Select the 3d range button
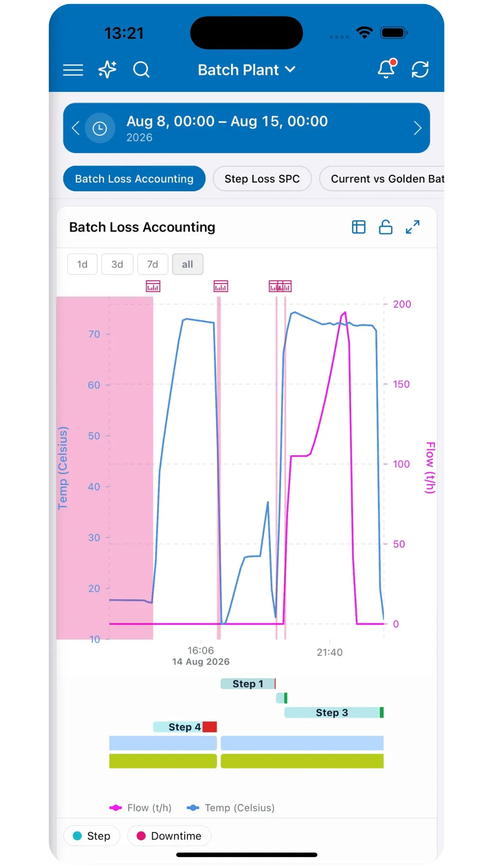This screenshot has width=488, height=868. coord(117,264)
